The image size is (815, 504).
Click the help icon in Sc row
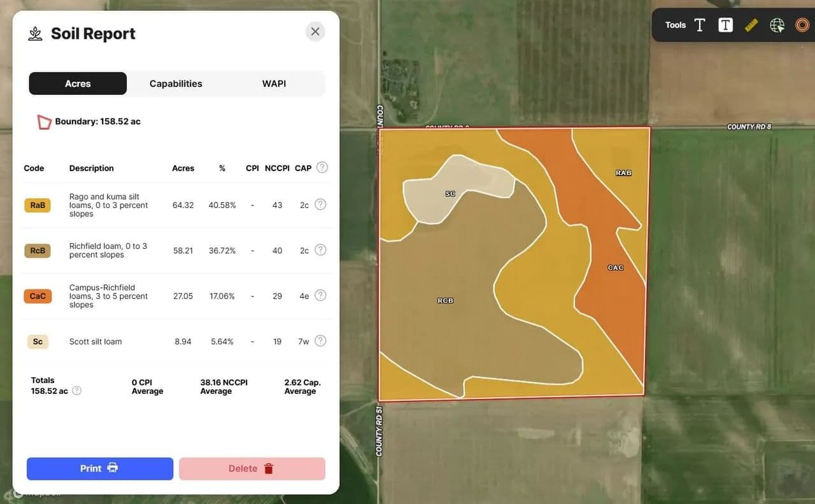click(320, 341)
